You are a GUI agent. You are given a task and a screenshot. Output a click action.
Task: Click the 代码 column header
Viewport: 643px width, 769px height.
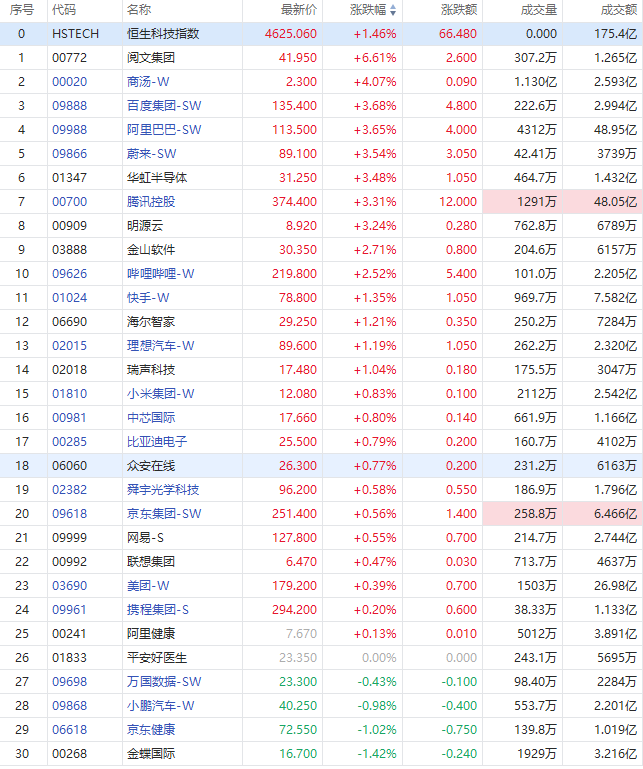[64, 10]
